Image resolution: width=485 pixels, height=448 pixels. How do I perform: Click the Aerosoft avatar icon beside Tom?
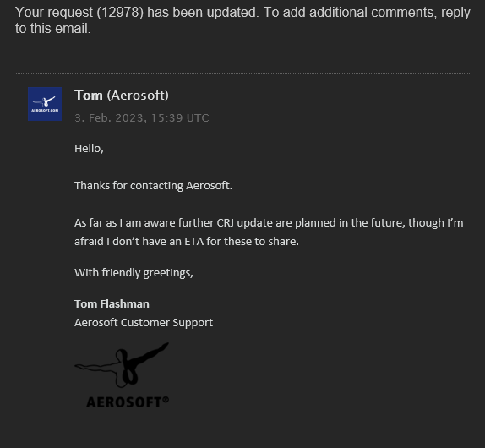tap(45, 104)
